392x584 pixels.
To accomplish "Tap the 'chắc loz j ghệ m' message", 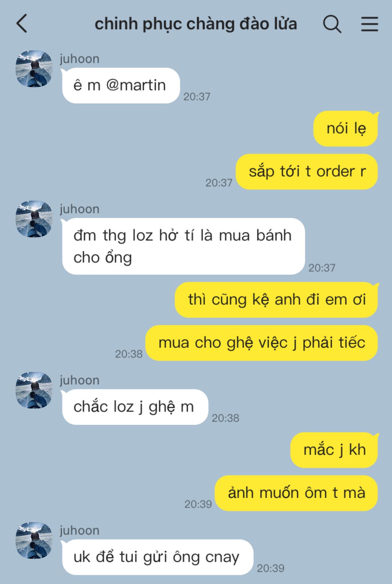I will [135, 407].
